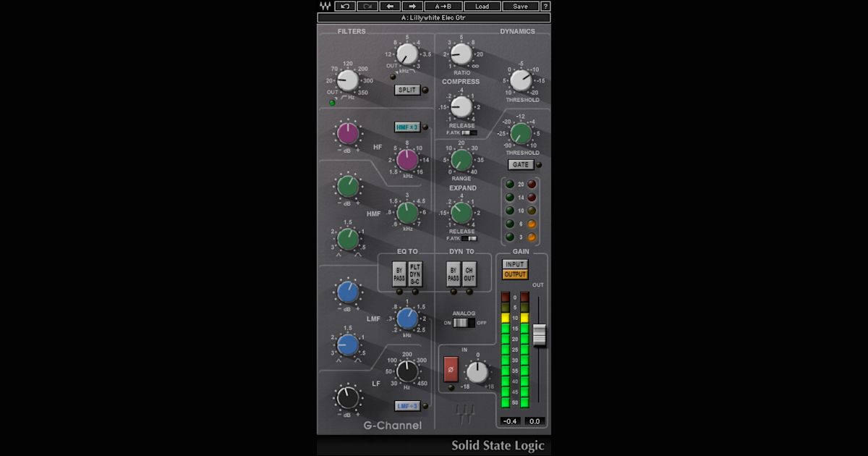
Task: Open the Load preset menu
Action: click(482, 7)
